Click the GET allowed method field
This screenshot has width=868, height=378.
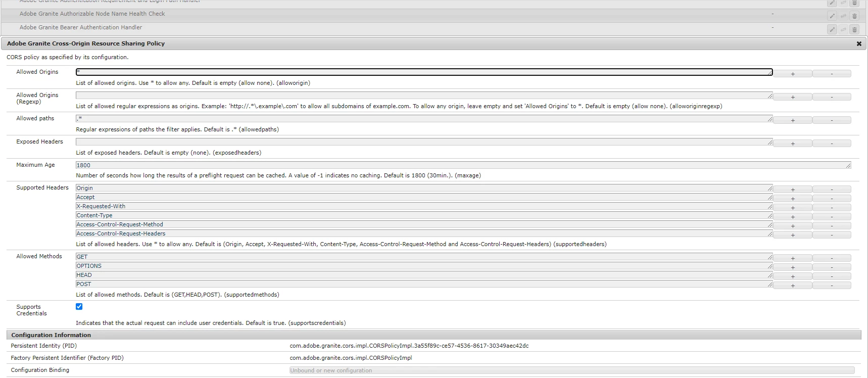tap(424, 256)
